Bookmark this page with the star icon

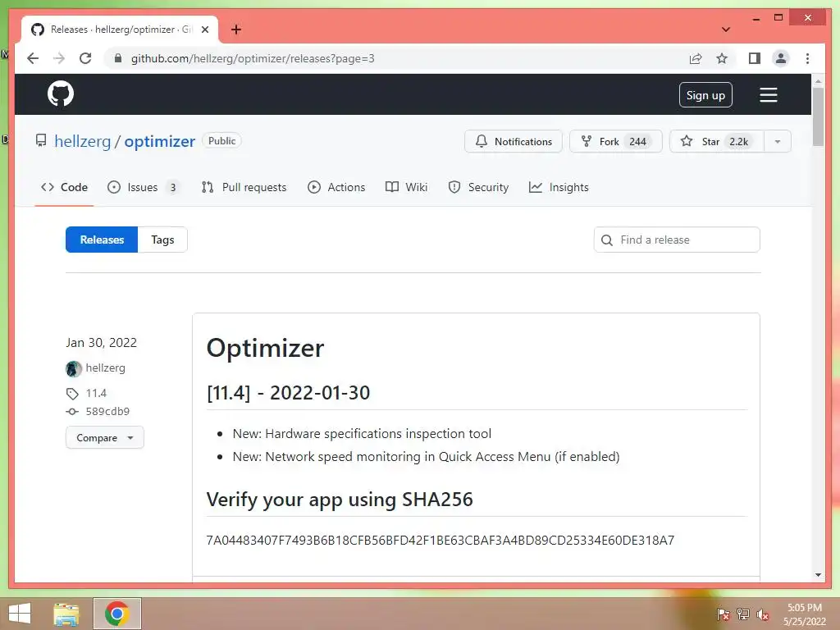(722, 58)
